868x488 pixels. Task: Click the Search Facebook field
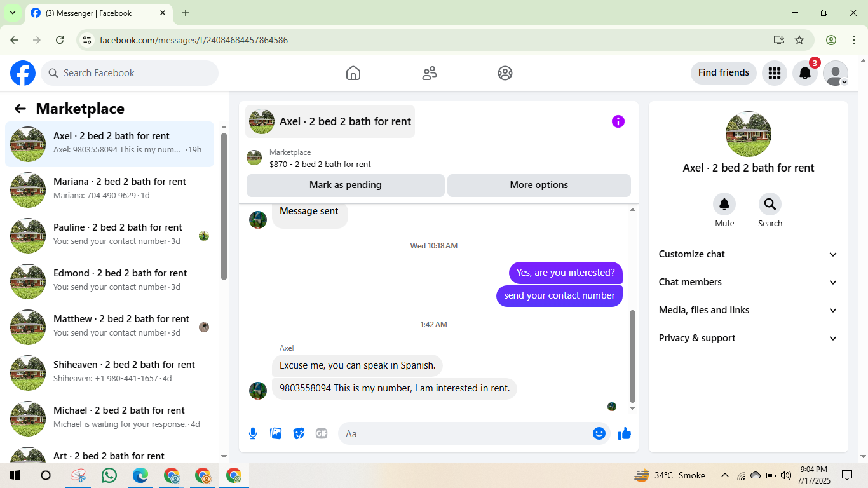pos(130,73)
